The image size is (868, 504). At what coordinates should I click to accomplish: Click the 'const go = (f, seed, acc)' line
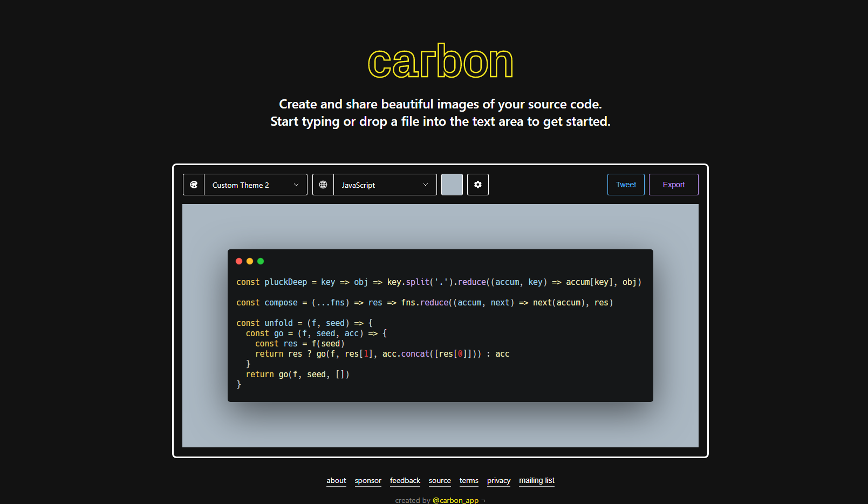tap(316, 333)
